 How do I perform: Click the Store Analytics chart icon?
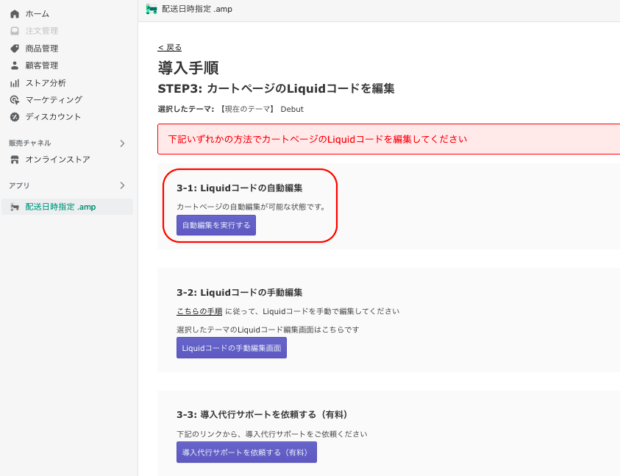(14, 82)
